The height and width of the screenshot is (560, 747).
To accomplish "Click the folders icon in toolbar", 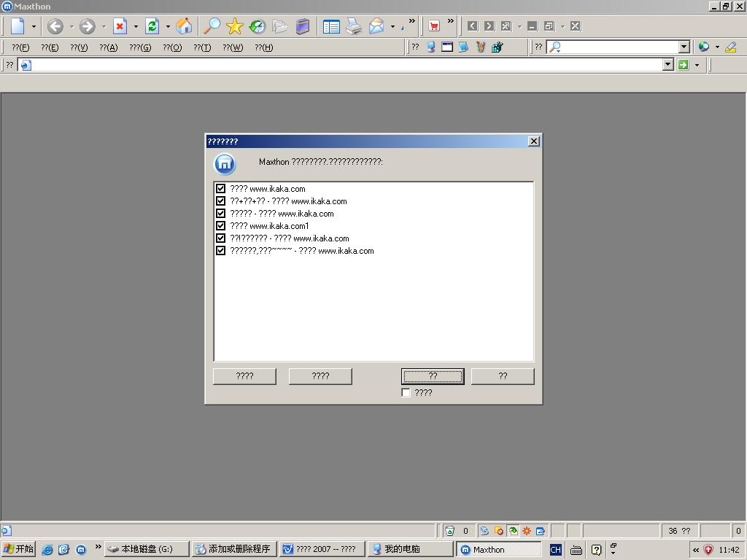I will pyautogui.click(x=279, y=26).
